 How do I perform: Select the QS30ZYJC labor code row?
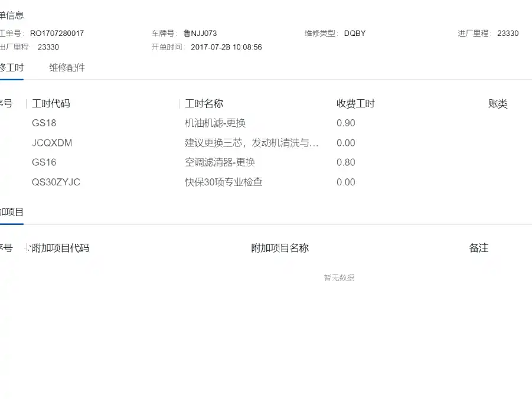[266, 182]
